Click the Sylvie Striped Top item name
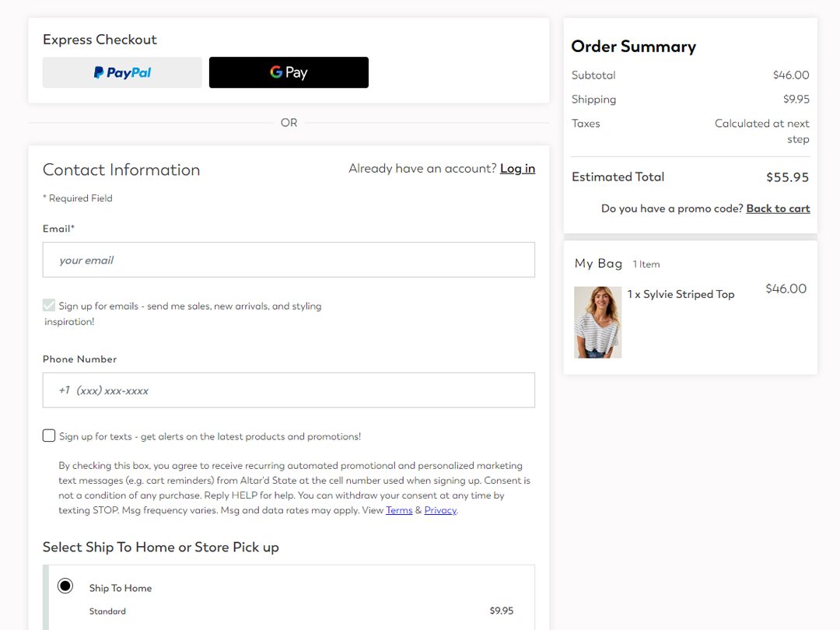This screenshot has height=630, width=840. 688,294
